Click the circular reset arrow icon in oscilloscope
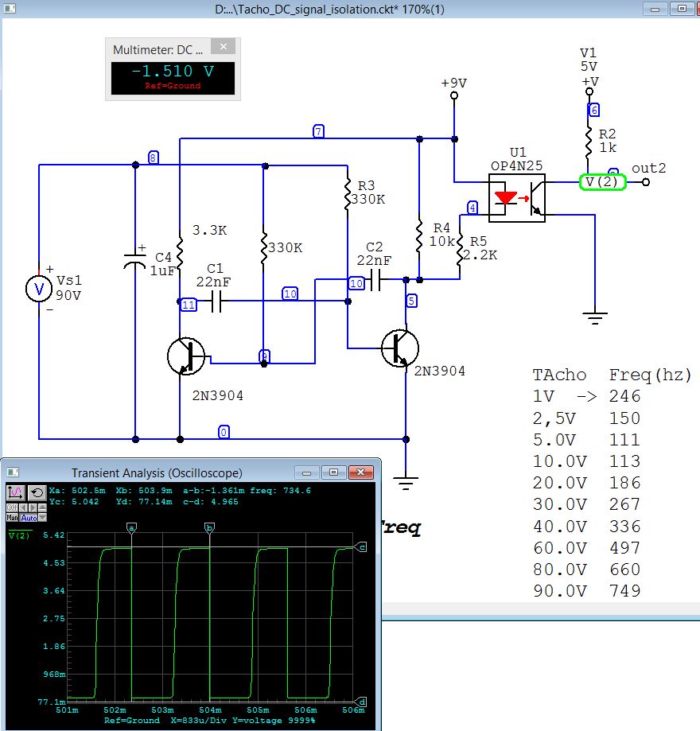700x731 pixels. tap(37, 492)
